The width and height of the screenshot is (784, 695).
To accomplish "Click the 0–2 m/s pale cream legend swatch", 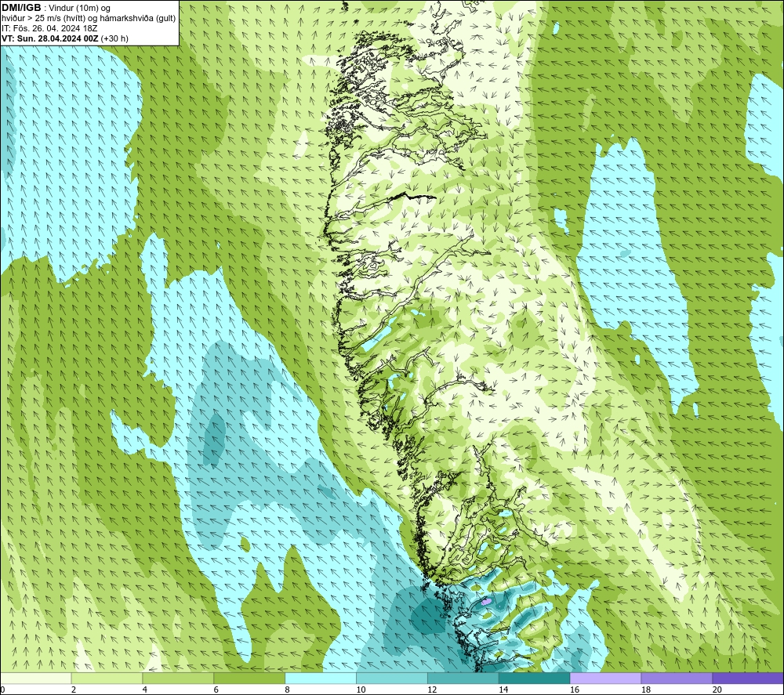I will tap(36, 678).
